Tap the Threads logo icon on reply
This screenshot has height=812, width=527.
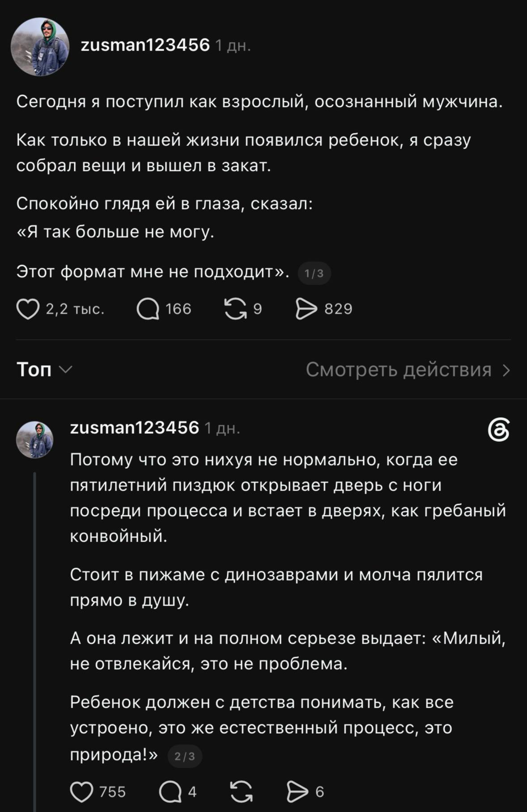tap(498, 430)
